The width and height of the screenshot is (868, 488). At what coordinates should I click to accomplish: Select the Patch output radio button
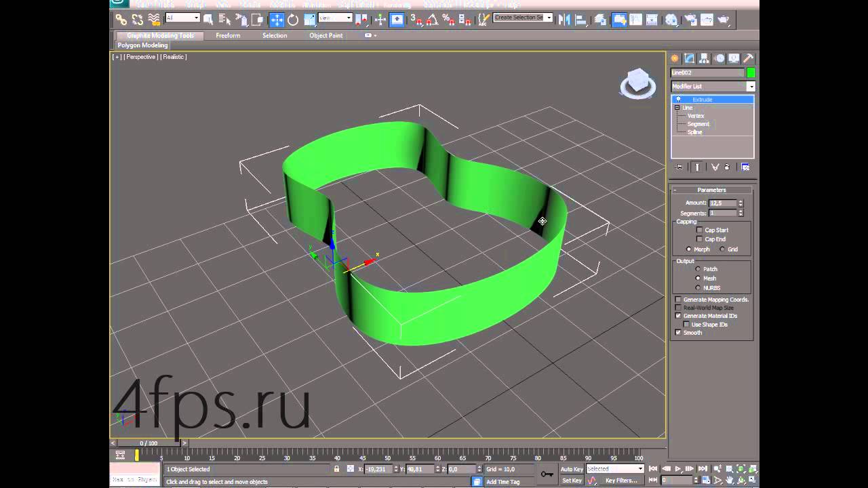pyautogui.click(x=698, y=269)
